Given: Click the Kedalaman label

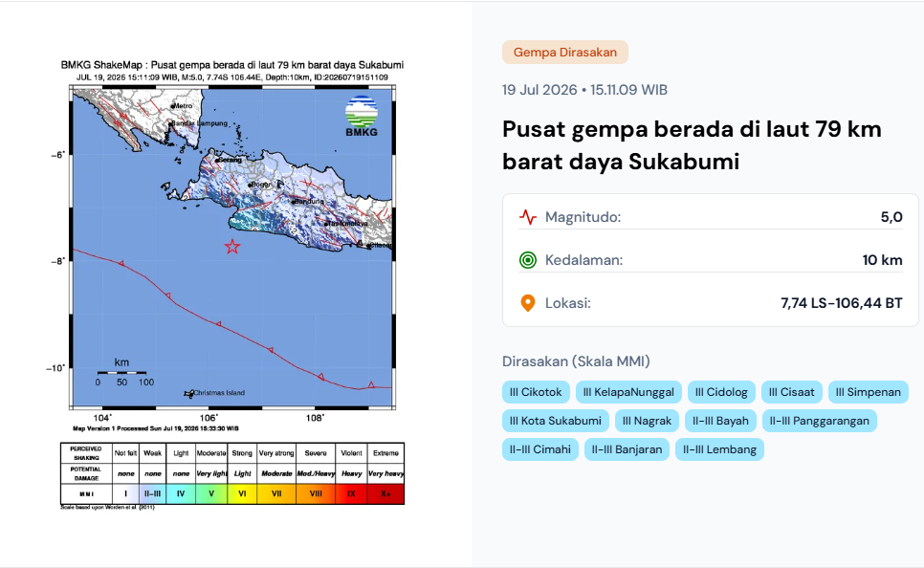Looking at the screenshot, I should pos(584,260).
